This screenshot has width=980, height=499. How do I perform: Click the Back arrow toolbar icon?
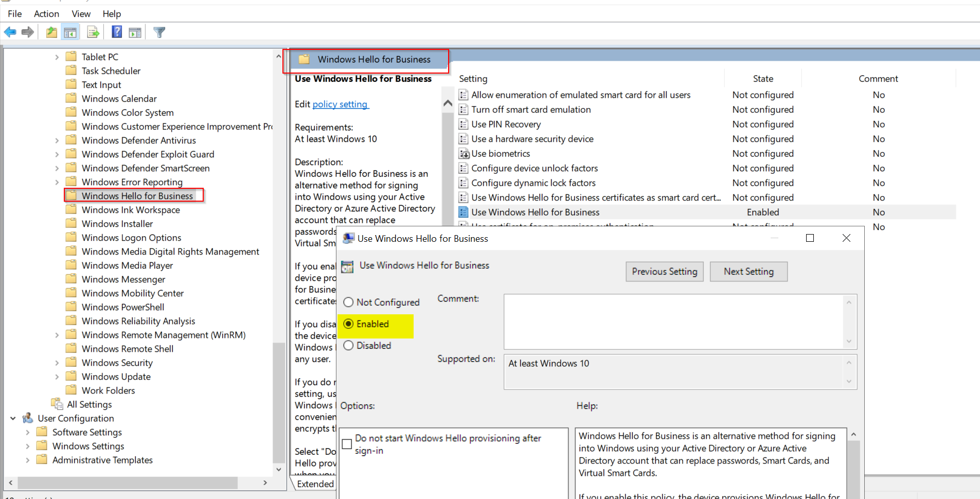[x=10, y=32]
